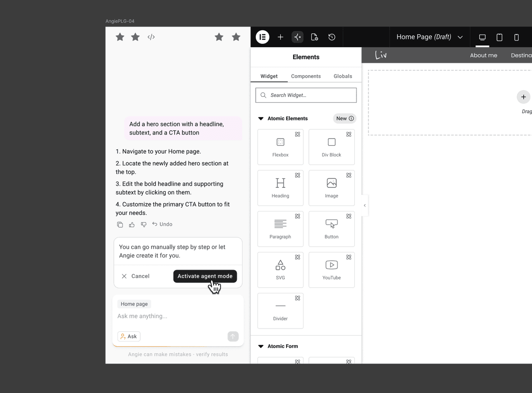Click the Home page context chip
The width and height of the screenshot is (532, 393).
click(x=134, y=304)
